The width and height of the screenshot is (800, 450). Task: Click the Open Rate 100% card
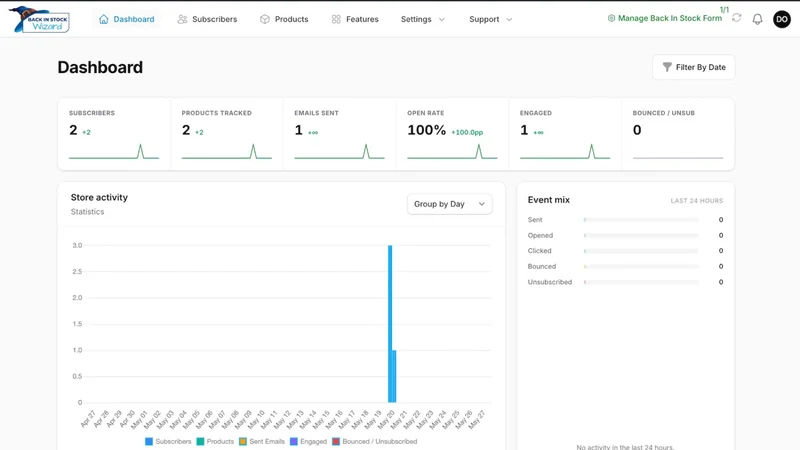(452, 134)
